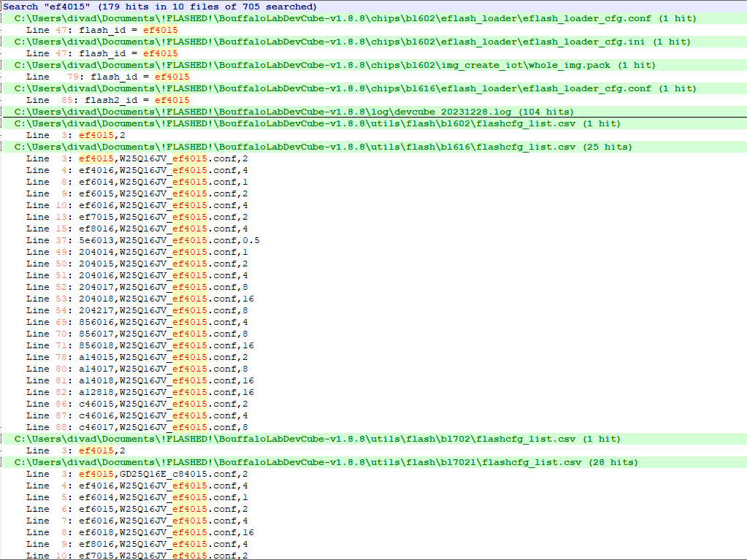
Task: Open Line 37 5e6013 result with 0.5
Action: coord(143,240)
